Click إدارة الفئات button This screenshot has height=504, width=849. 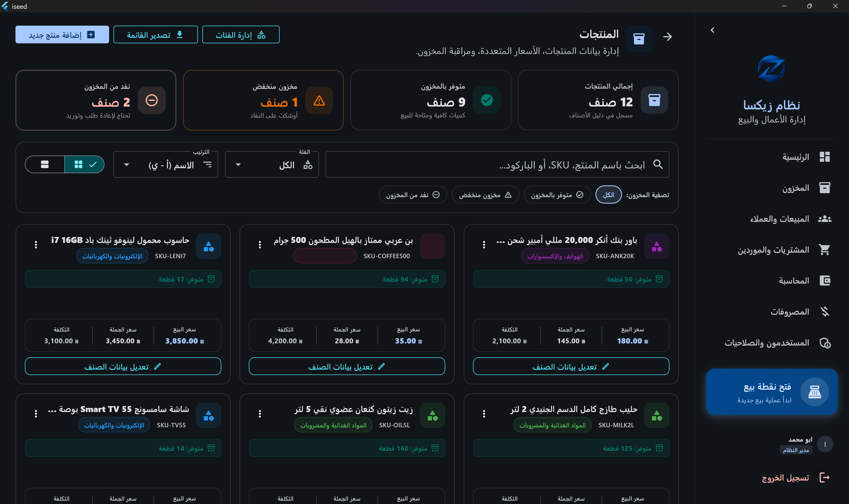coord(241,35)
